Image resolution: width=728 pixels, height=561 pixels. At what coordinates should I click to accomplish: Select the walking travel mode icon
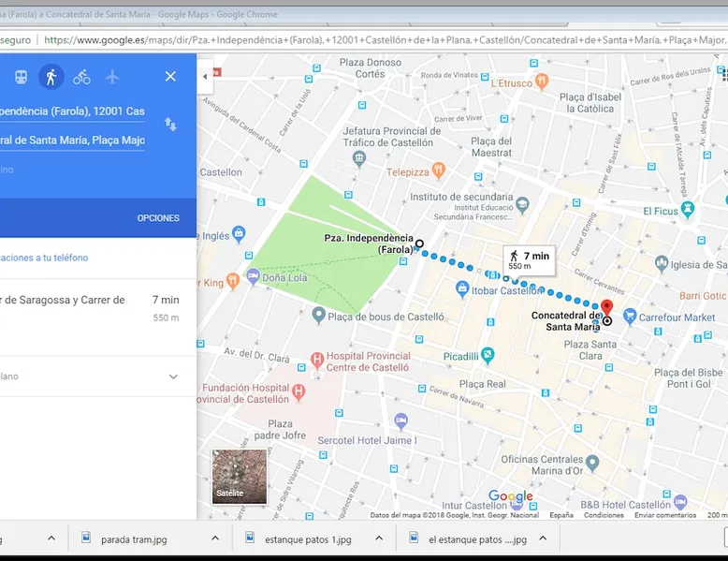(x=51, y=77)
